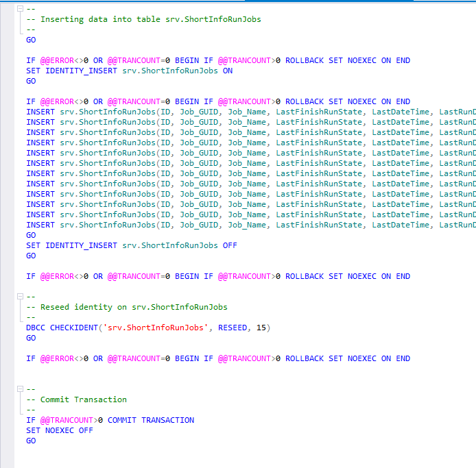
Task: Click the comment '-- Inserting data into table srv.ShortInfoRunJobs'
Action: pyautogui.click(x=143, y=19)
